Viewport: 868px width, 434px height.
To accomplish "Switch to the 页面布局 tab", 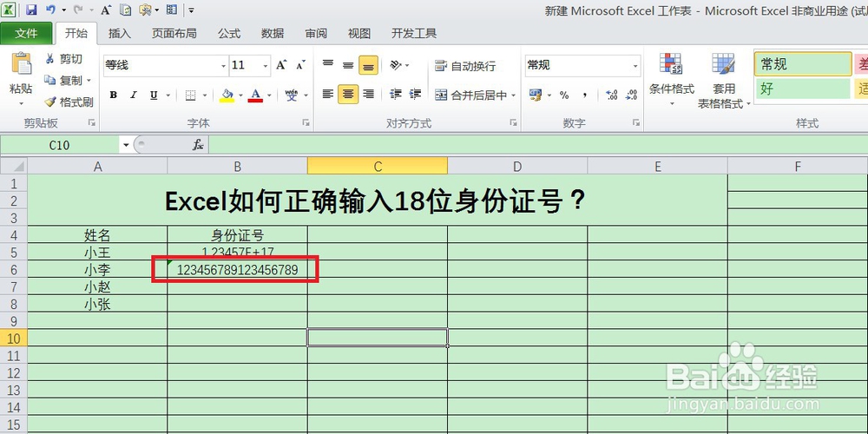I will pos(174,33).
